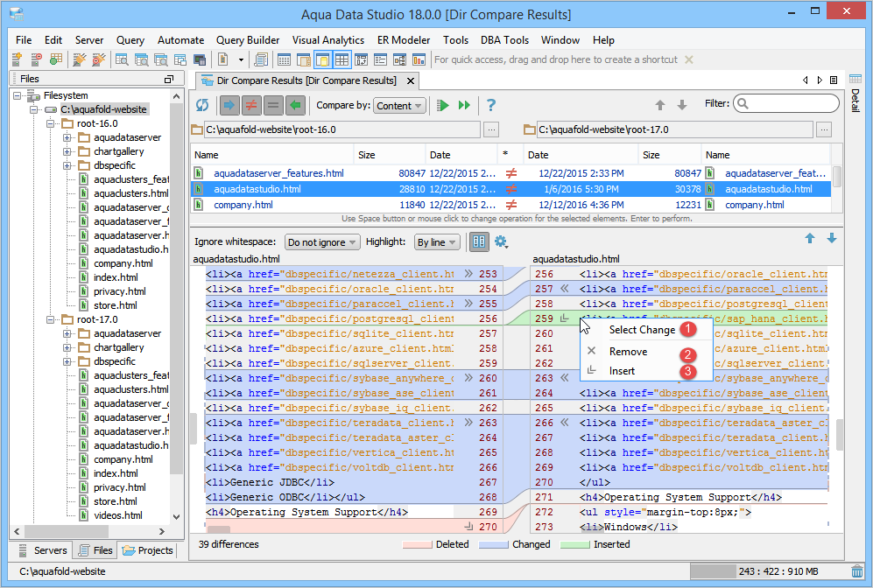Screen dimensions: 873x588
Task: Apply change chevron on left line 253
Action: pyautogui.click(x=468, y=274)
